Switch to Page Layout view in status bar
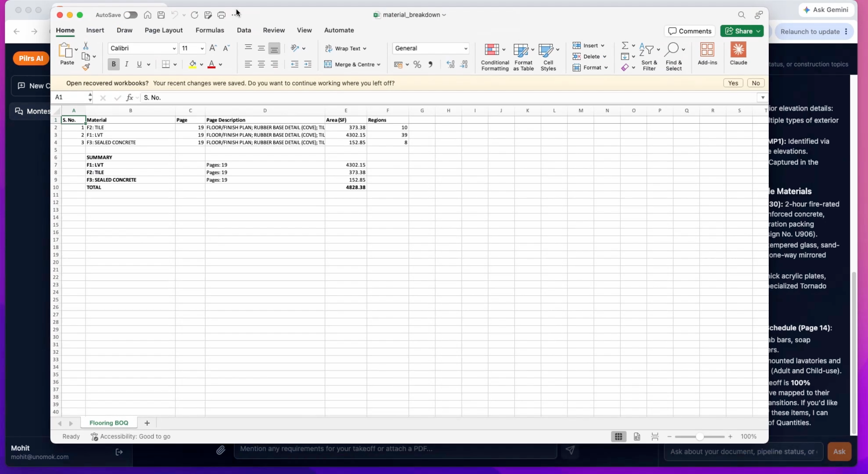This screenshot has width=868, height=474. point(637,436)
